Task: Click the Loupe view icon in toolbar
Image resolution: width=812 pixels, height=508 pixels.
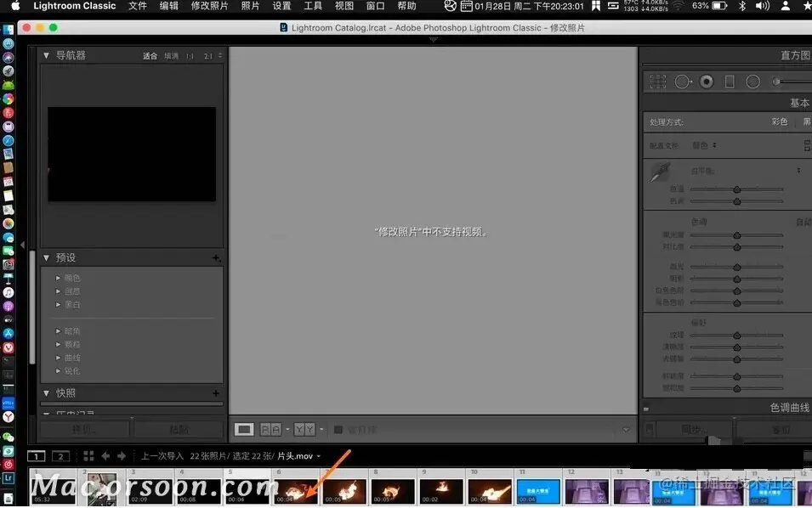Action: click(x=244, y=429)
